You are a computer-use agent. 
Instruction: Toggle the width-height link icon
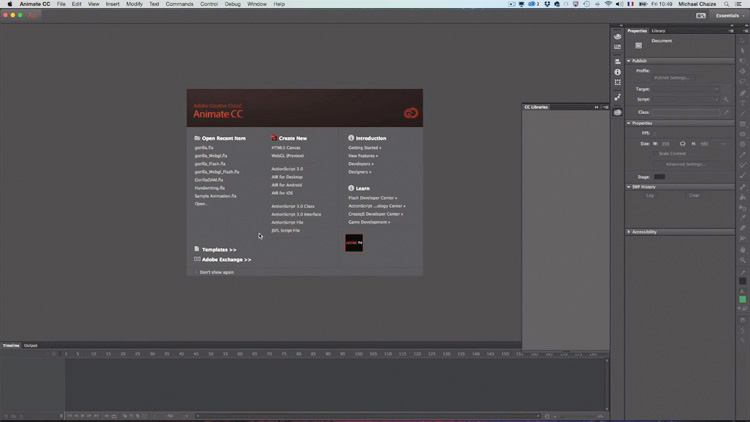click(683, 144)
